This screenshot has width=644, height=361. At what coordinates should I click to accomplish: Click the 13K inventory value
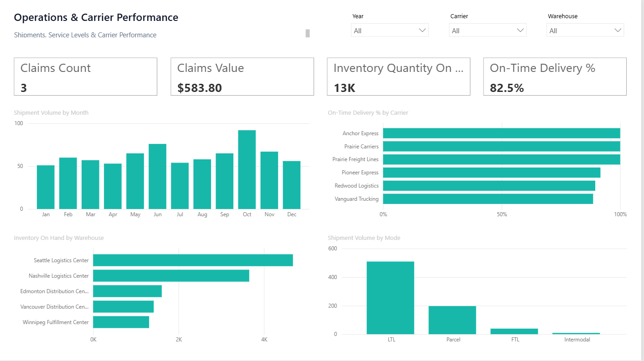344,88
